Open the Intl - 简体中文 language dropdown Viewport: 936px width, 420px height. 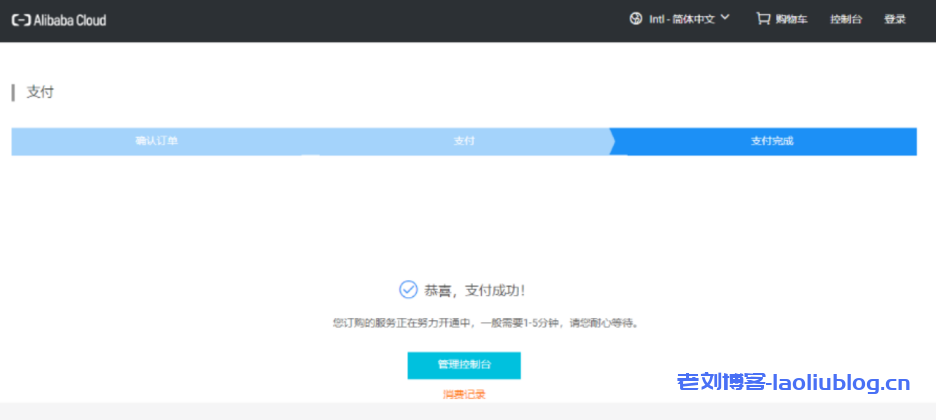[x=682, y=19]
